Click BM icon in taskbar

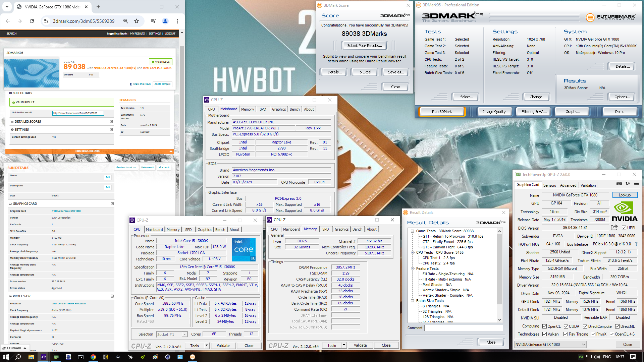106,357
